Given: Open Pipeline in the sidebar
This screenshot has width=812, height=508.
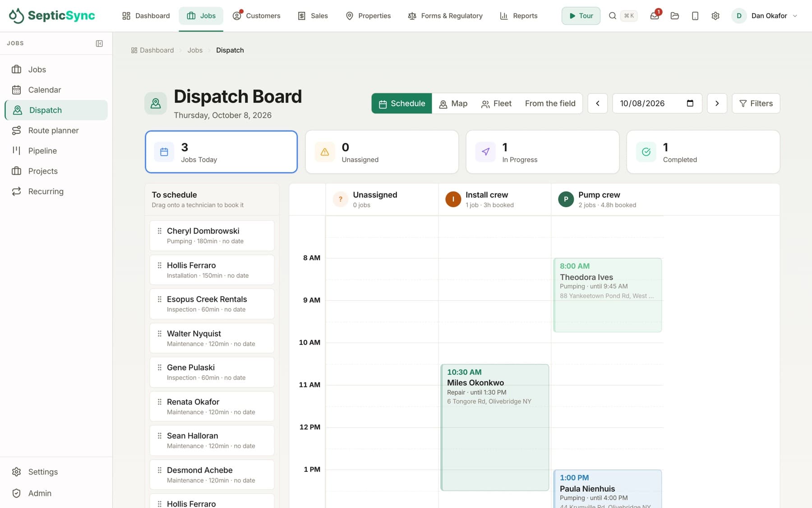Looking at the screenshot, I should [x=56, y=151].
